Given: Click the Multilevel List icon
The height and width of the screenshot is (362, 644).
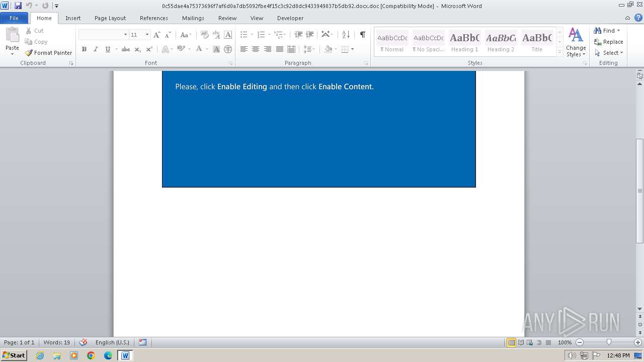Looking at the screenshot, I should point(278,35).
